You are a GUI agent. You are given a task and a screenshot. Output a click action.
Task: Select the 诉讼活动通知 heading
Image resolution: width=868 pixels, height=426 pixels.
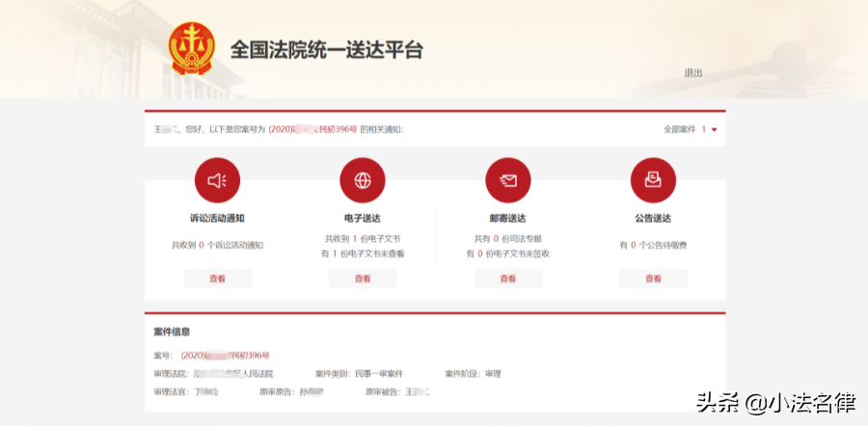point(217,219)
